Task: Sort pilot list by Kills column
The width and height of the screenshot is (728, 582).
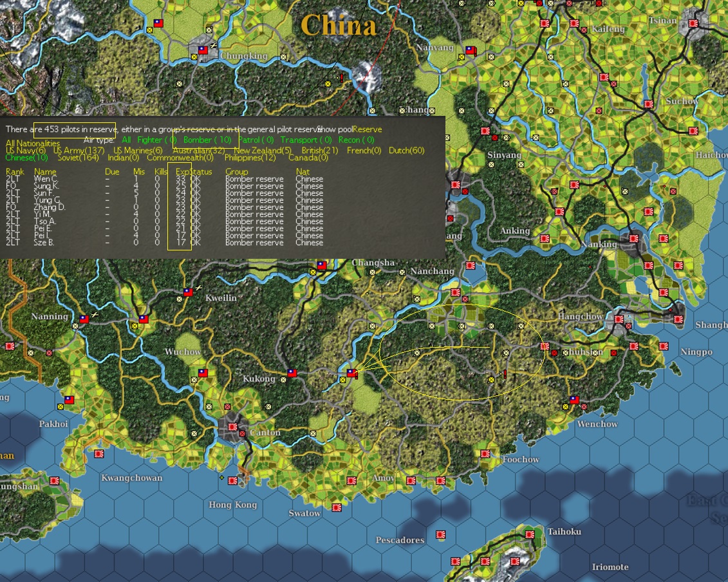Action: (x=161, y=172)
